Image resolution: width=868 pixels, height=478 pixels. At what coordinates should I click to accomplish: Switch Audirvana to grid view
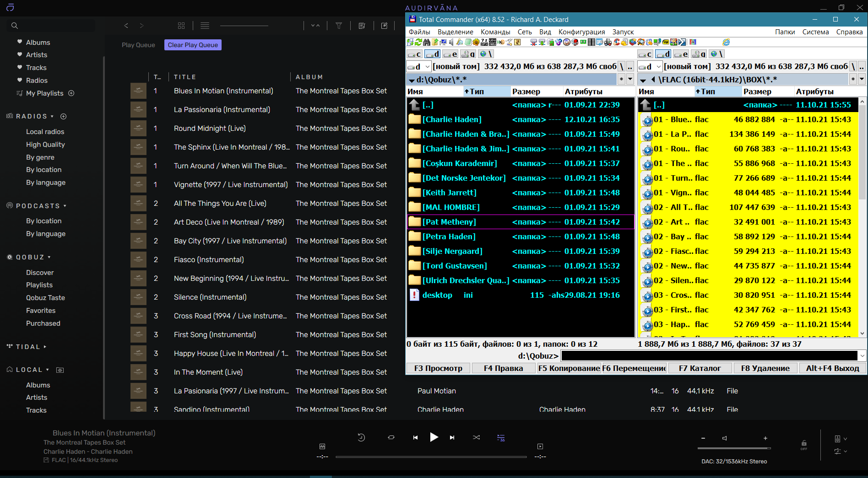(x=181, y=26)
